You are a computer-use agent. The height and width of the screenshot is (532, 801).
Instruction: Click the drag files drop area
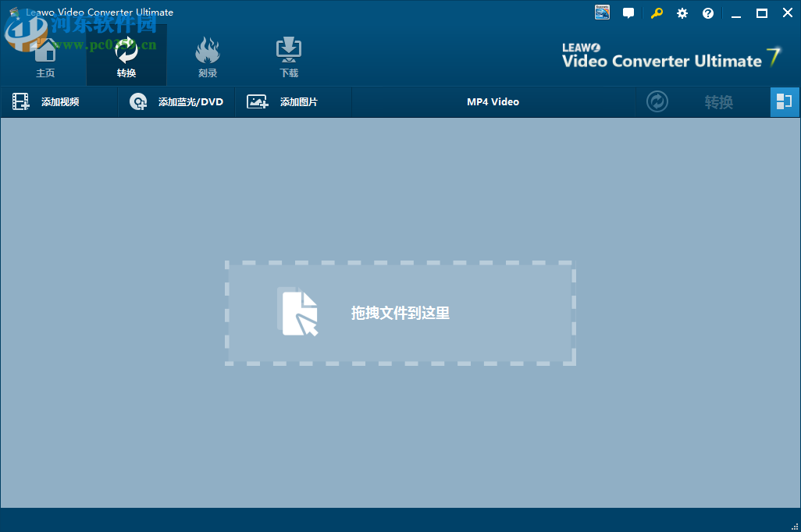[x=400, y=314]
